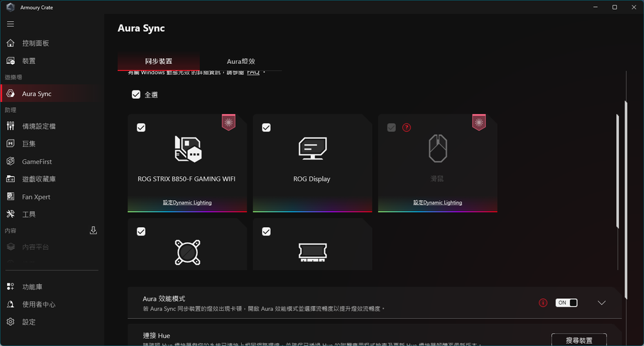Toggle the 全選 select-all checkbox
Screen dimensions: 644x346
[x=136, y=95]
